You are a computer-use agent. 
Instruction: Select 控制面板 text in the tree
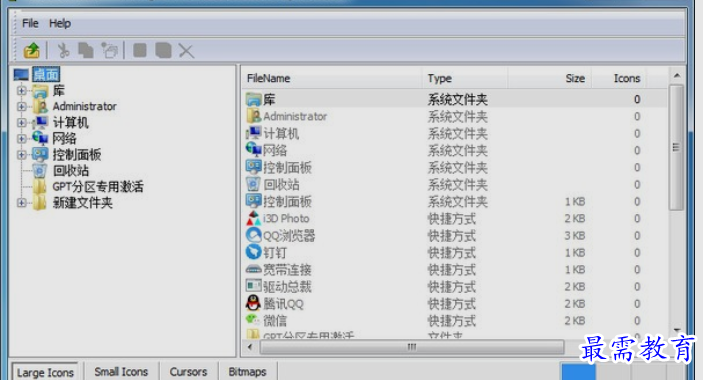77,155
